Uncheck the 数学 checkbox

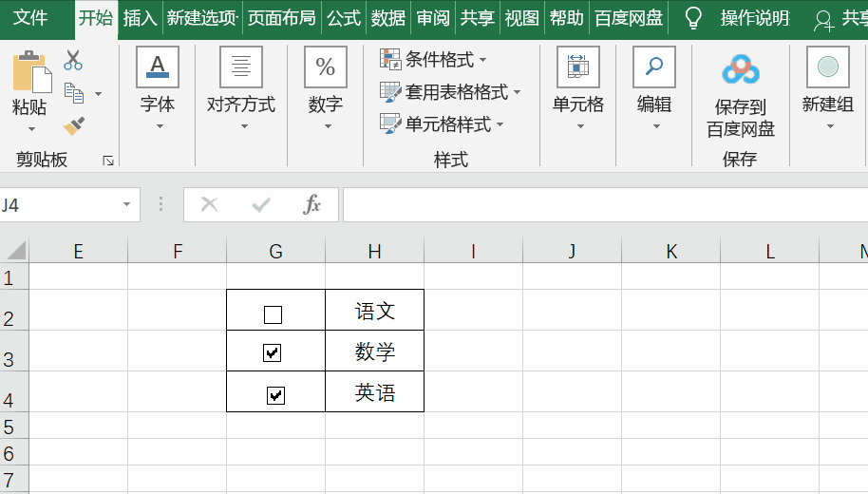coord(272,352)
